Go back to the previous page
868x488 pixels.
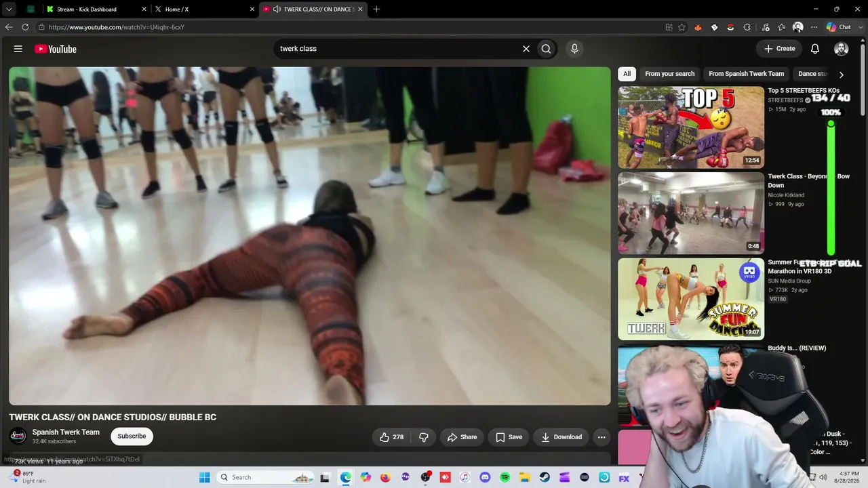click(x=9, y=27)
